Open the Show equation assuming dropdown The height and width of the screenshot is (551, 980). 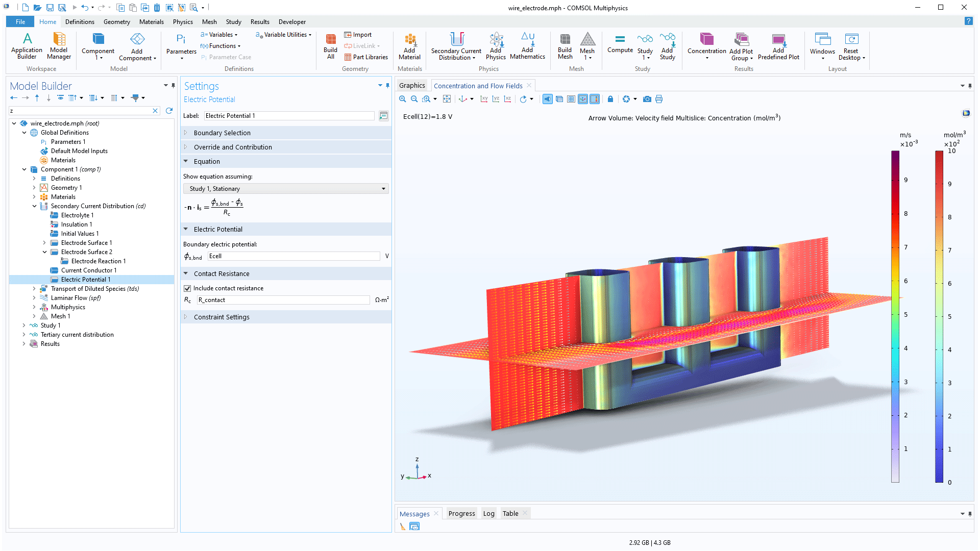[384, 188]
